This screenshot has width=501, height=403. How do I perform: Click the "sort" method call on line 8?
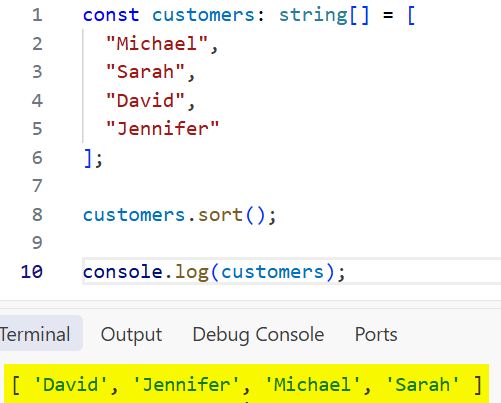[220, 215]
